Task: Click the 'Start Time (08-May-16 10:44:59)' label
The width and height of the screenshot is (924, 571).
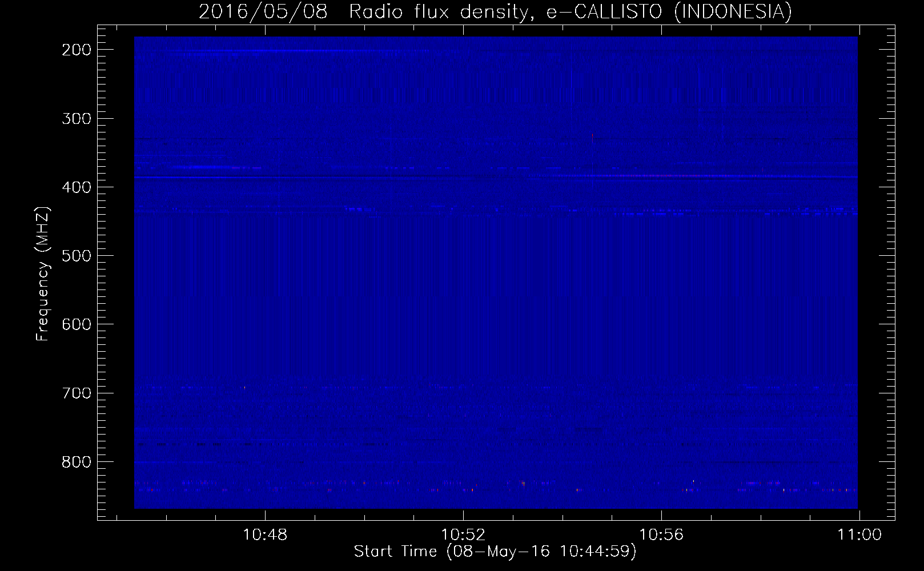Action: click(495, 552)
